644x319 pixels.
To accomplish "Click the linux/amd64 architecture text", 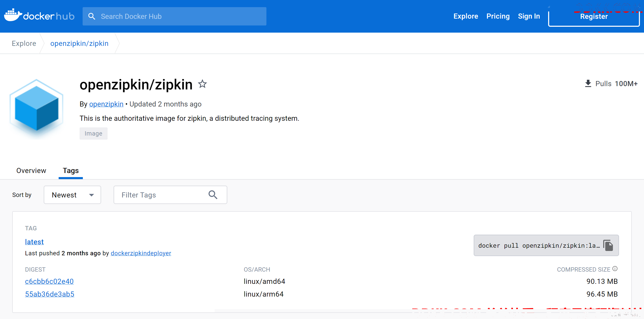I will 264,281.
